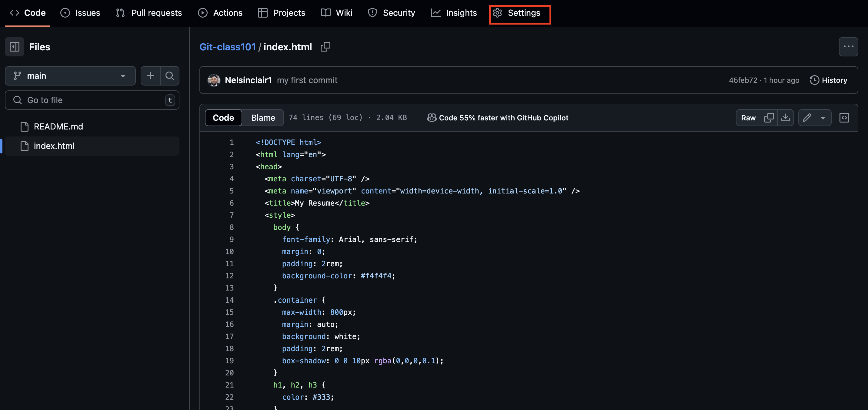
Task: Click the '.container {' code line
Action: [299, 300]
